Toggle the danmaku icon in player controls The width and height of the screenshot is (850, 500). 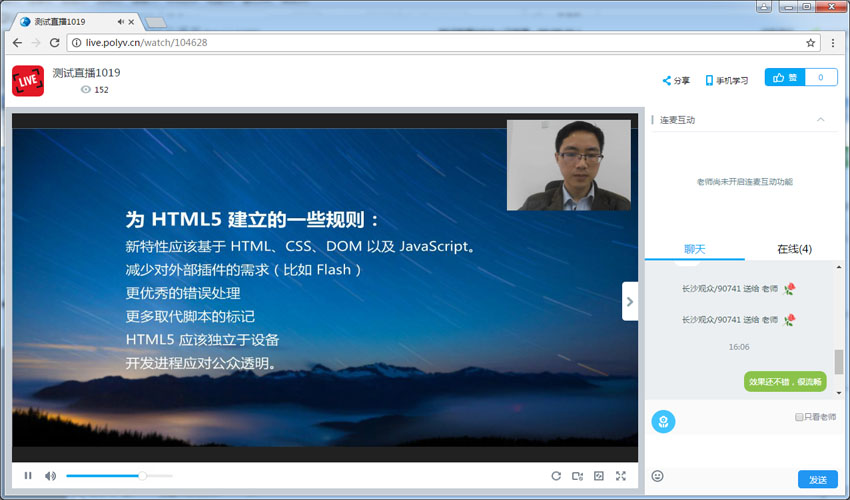(599, 476)
